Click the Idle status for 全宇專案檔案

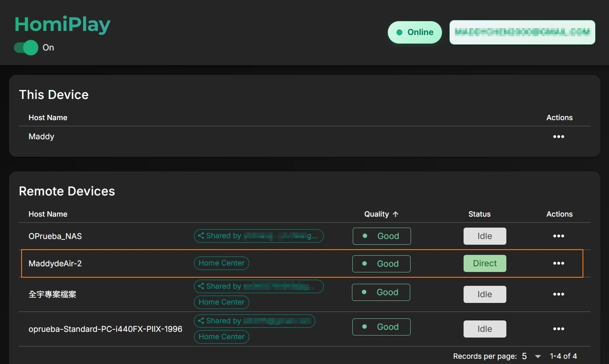point(485,294)
